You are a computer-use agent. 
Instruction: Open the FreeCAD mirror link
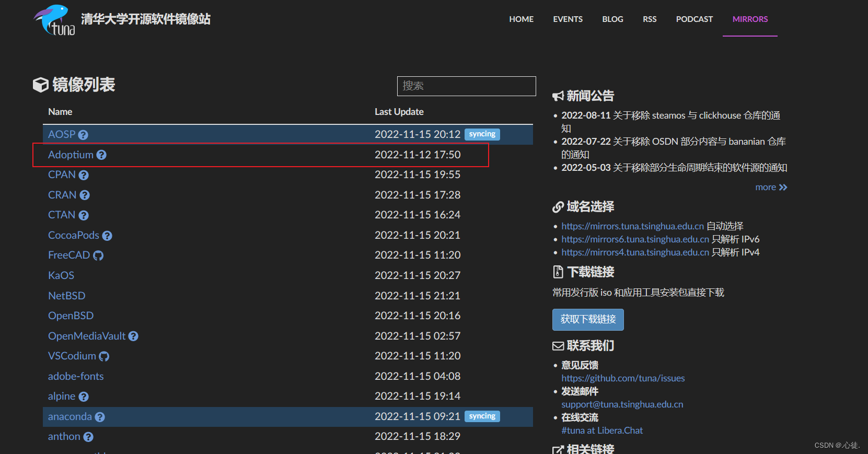tap(69, 255)
